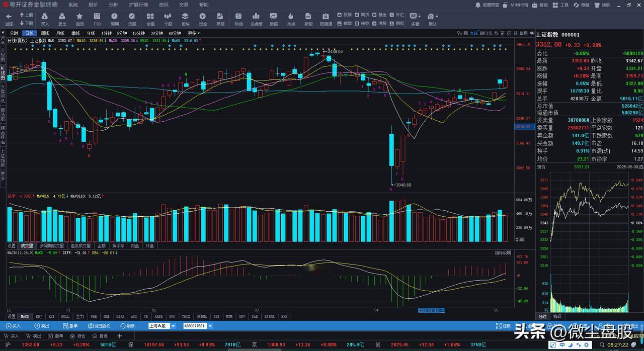Open the 全景 panorama icon
644x351 pixels.
point(150,17)
